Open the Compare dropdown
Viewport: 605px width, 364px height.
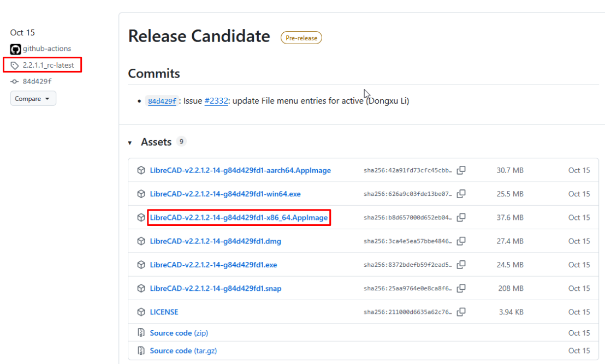[33, 99]
